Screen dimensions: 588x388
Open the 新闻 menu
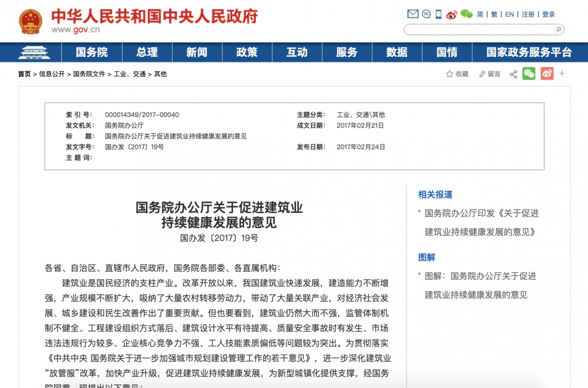197,52
